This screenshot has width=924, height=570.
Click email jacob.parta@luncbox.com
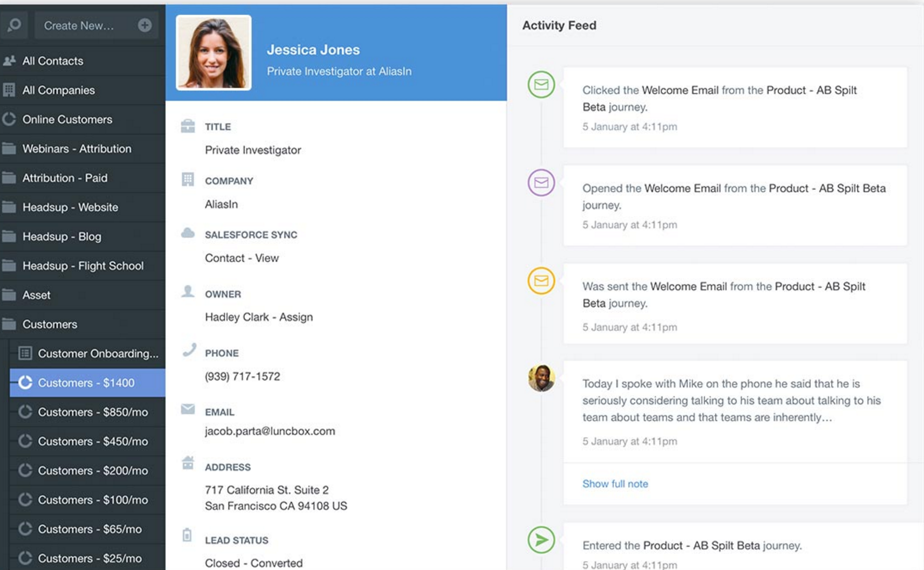270,431
